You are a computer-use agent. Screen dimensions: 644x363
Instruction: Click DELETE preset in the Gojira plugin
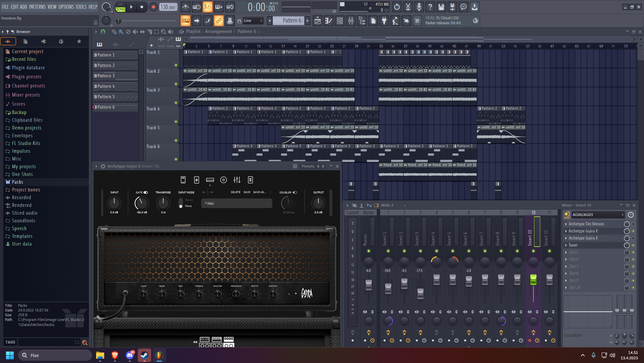click(x=236, y=192)
